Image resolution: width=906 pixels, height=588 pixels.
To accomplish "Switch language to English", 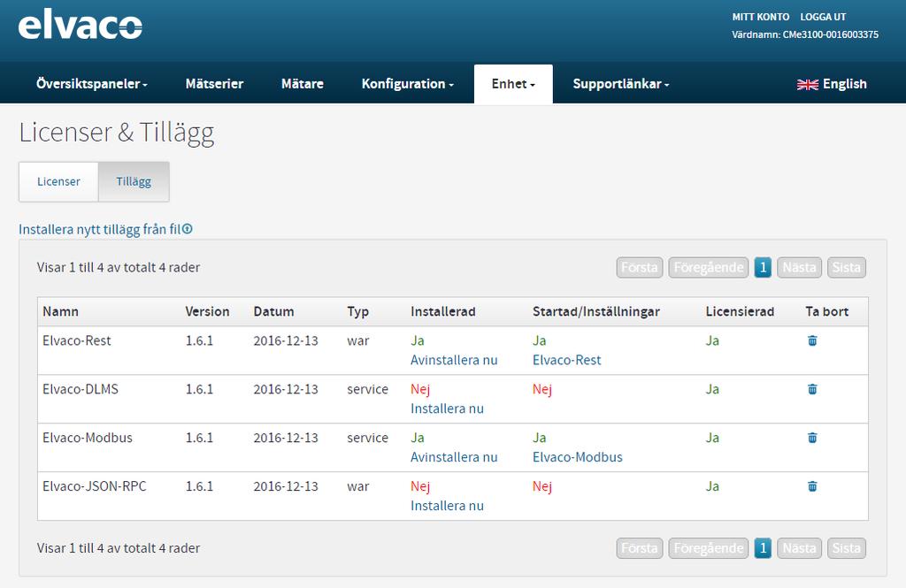I will pos(832,84).
